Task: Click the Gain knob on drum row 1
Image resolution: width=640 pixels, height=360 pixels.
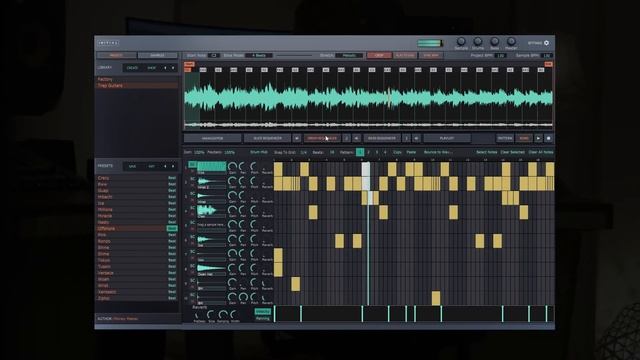Action: (x=232, y=166)
